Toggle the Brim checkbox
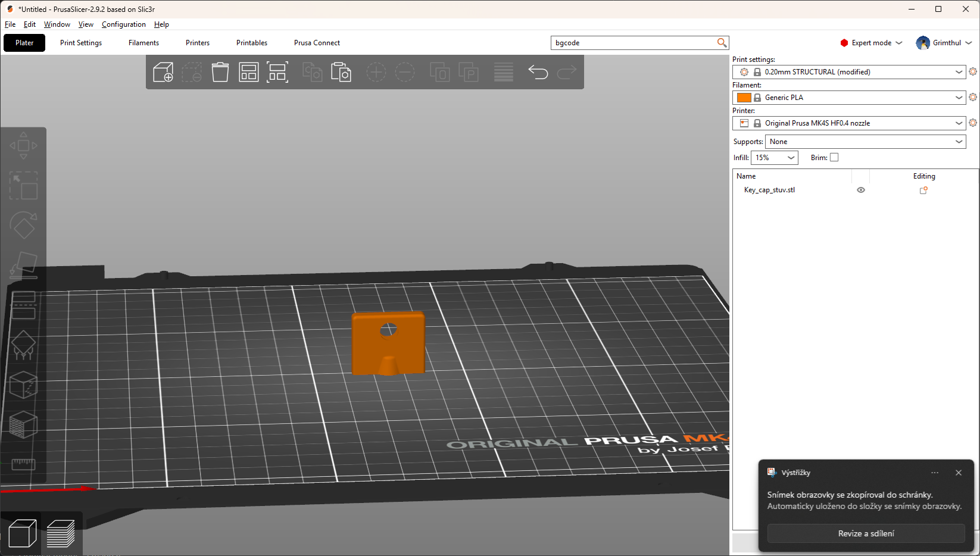The width and height of the screenshot is (980, 556). point(834,158)
